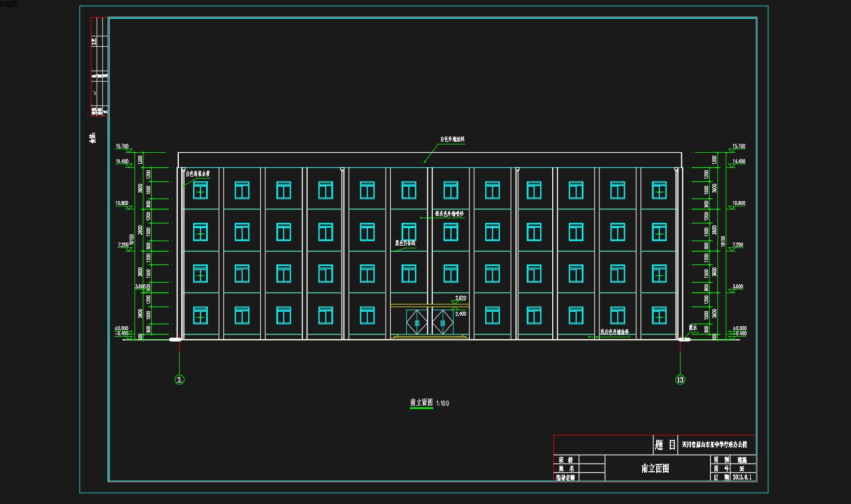Click the ±0.000 elevation mark on the left side
The image size is (851, 504).
click(122, 328)
